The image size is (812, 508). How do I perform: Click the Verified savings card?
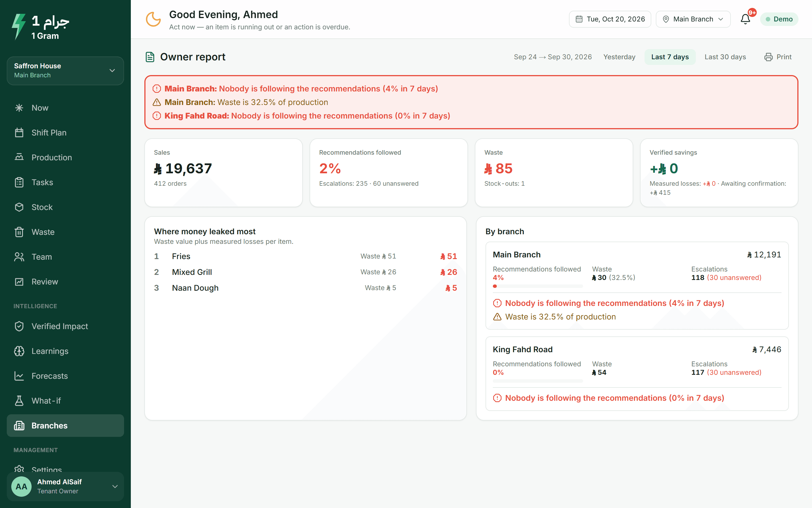coord(719,173)
